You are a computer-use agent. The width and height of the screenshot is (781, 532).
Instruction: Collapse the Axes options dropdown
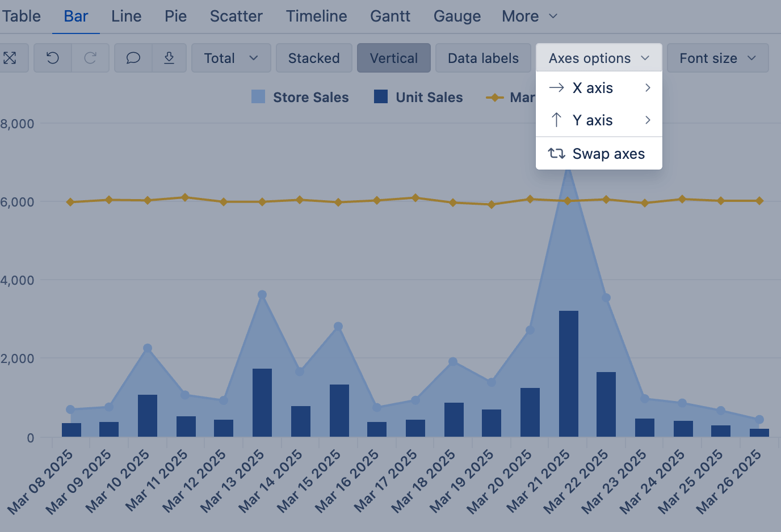[598, 58]
